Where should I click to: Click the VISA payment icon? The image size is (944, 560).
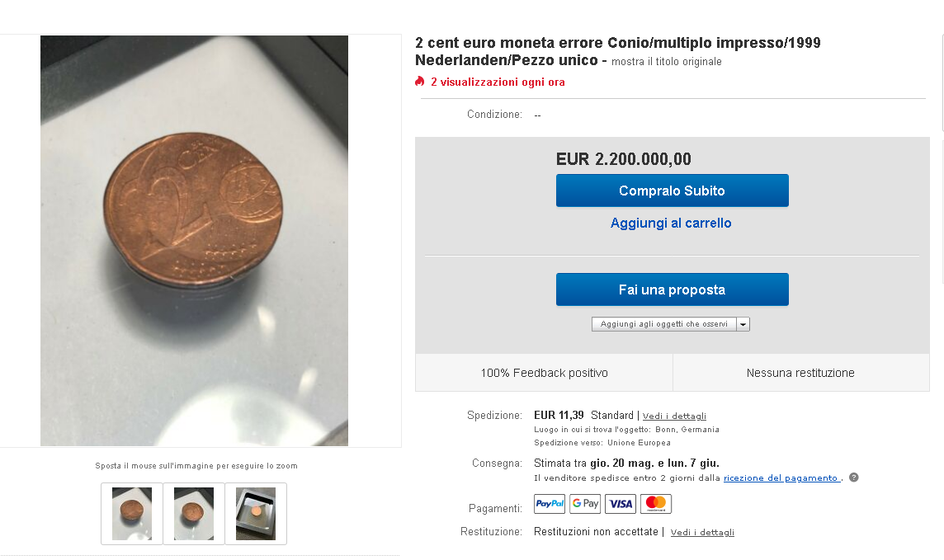[620, 503]
